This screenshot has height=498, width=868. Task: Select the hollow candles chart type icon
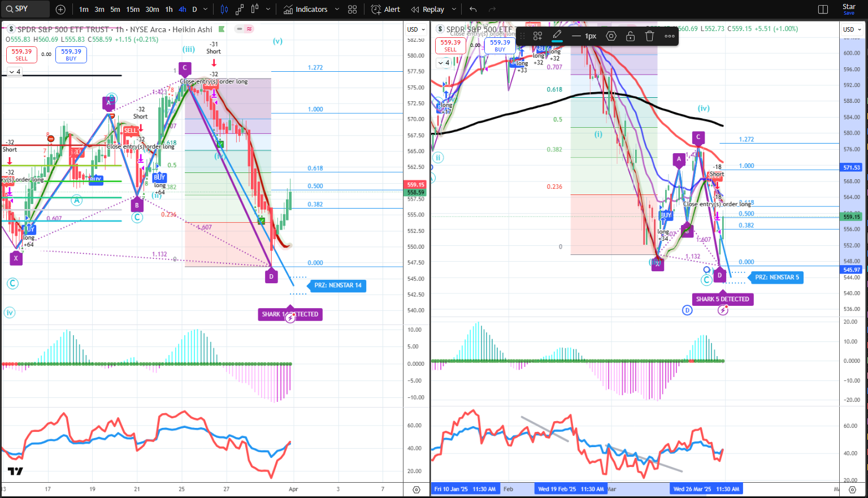pyautogui.click(x=255, y=9)
